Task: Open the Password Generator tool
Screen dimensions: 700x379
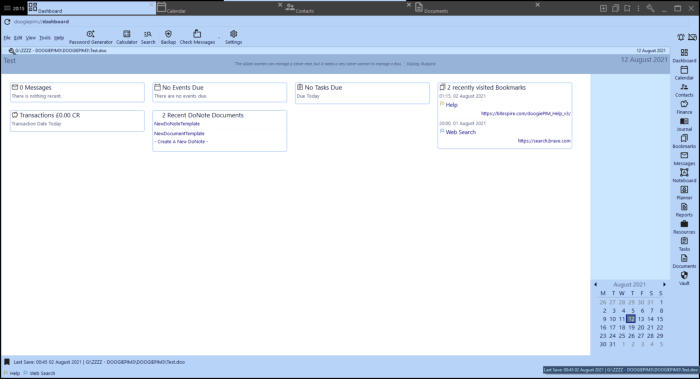Action: click(91, 37)
